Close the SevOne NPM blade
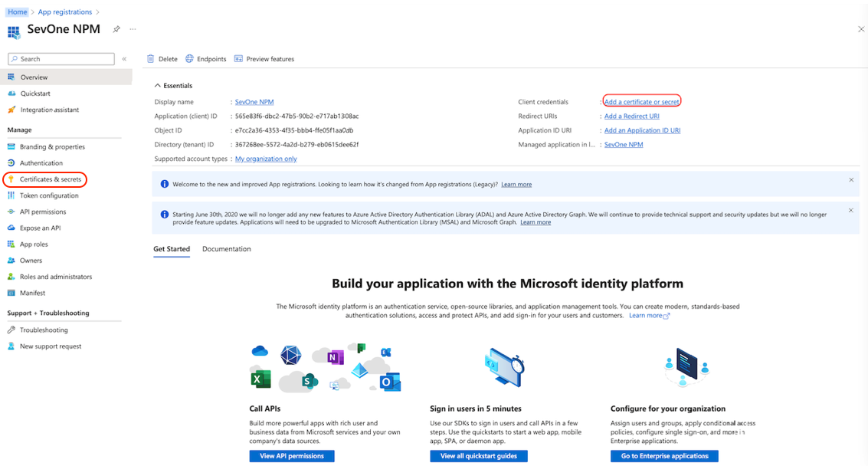This screenshot has width=868, height=466. pos(861,29)
